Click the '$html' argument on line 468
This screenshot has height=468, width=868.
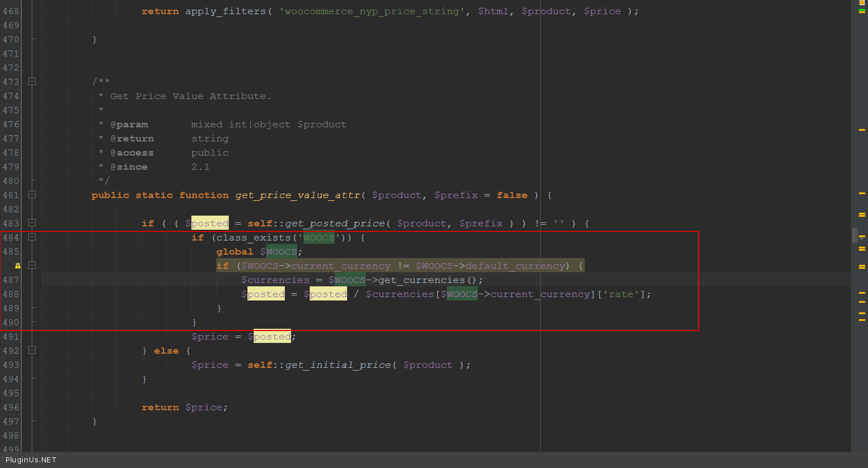coord(493,11)
